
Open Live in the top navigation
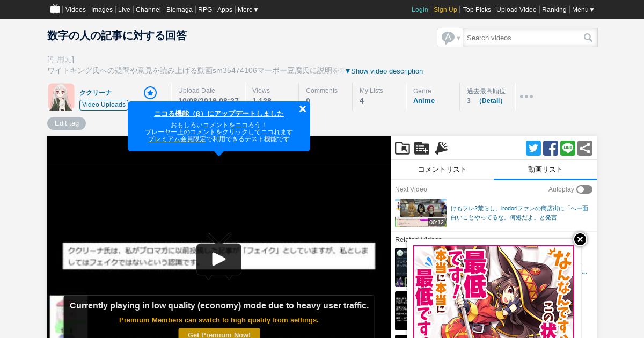(x=124, y=10)
